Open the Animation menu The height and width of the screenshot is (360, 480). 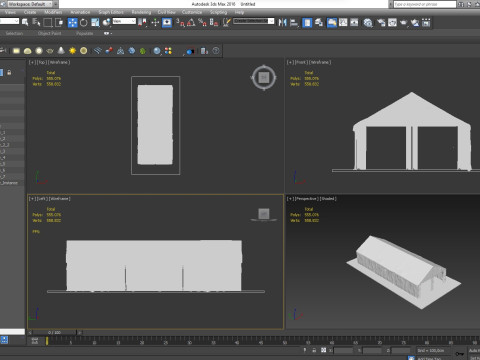point(80,12)
